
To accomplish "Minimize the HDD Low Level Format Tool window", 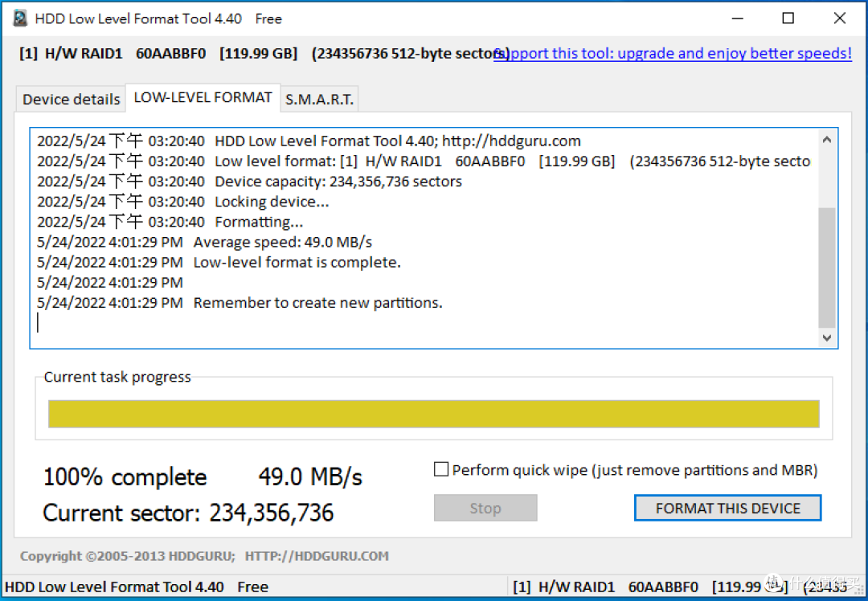I will [x=737, y=18].
